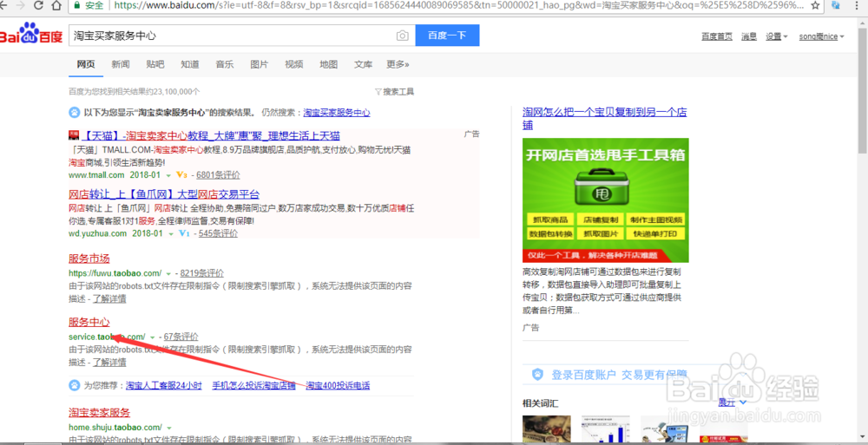Click the Baidu logo

click(x=31, y=35)
